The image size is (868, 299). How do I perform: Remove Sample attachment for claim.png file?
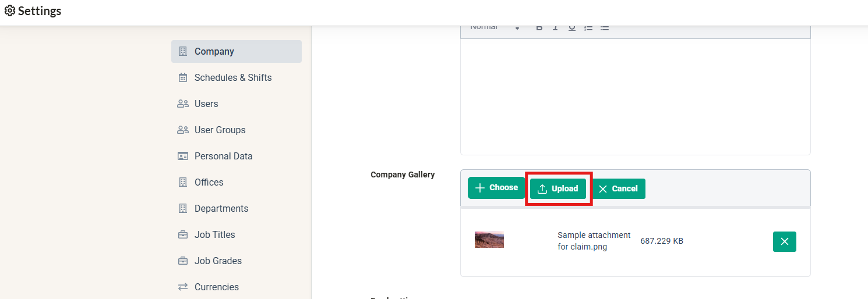(x=785, y=241)
